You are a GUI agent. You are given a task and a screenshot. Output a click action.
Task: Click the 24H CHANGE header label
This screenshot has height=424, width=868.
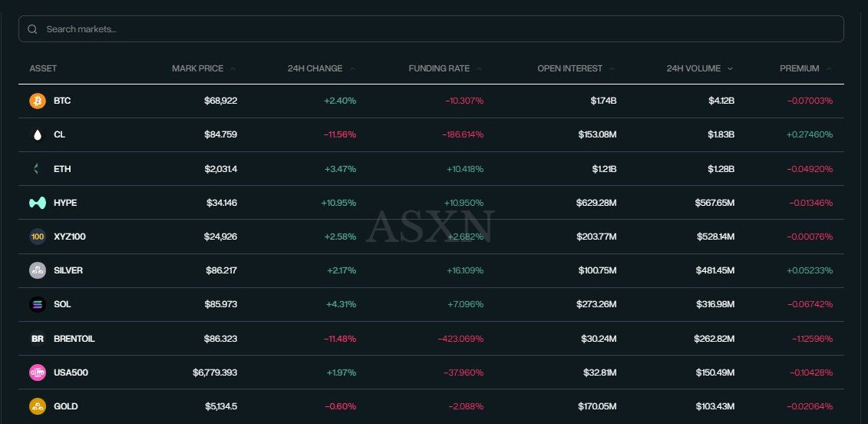pyautogui.click(x=315, y=68)
